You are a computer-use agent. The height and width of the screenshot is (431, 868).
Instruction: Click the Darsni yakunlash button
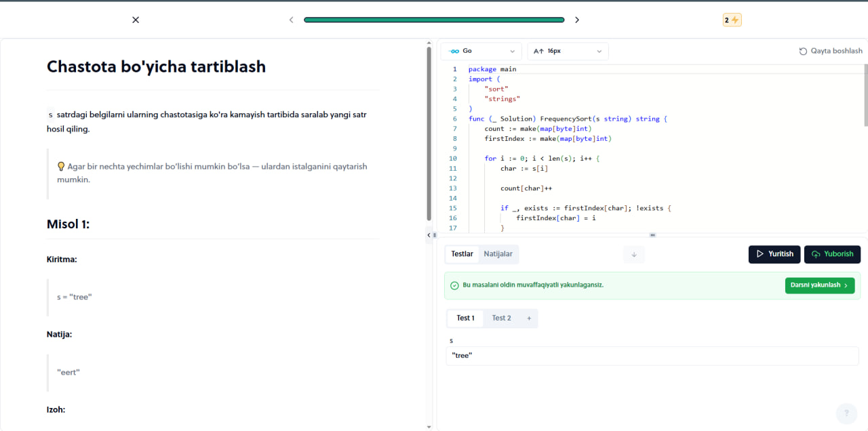(820, 285)
